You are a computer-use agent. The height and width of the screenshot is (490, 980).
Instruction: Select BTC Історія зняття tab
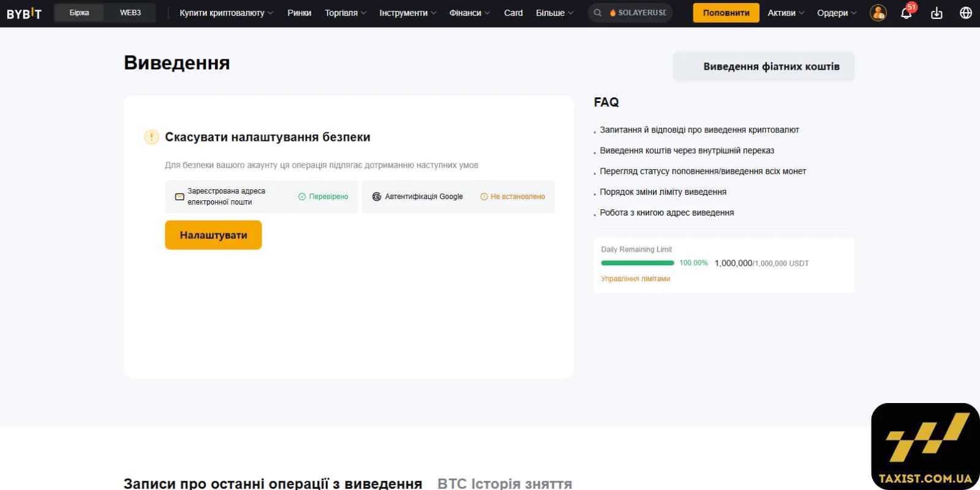(505, 483)
